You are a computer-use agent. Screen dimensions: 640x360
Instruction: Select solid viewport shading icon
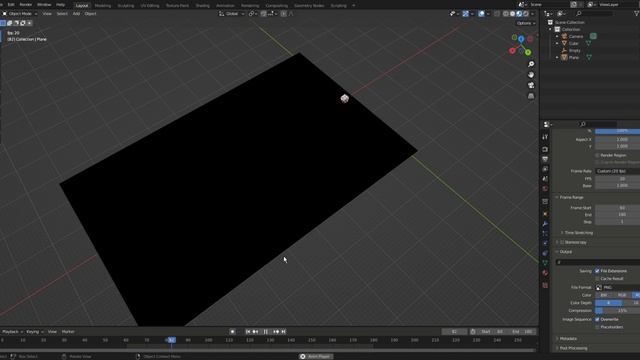coord(512,13)
